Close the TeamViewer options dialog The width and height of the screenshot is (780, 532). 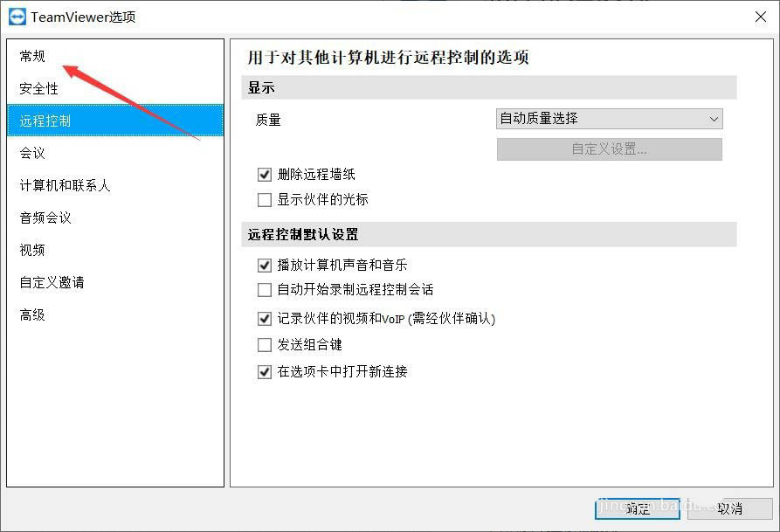pyautogui.click(x=760, y=17)
